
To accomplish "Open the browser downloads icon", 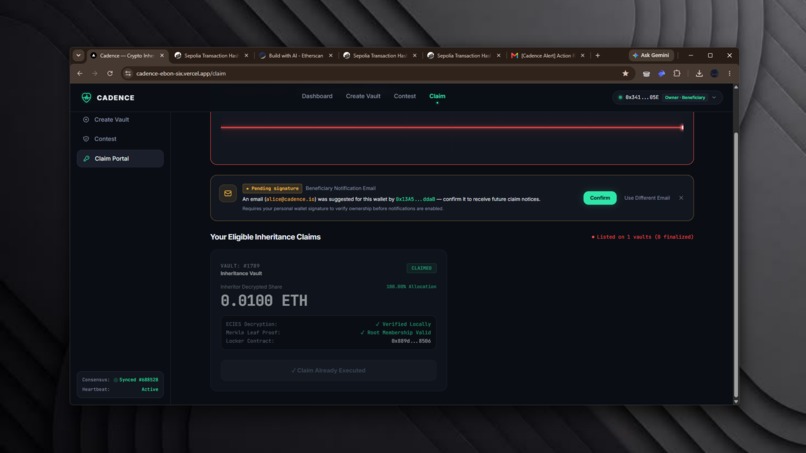I will point(699,74).
